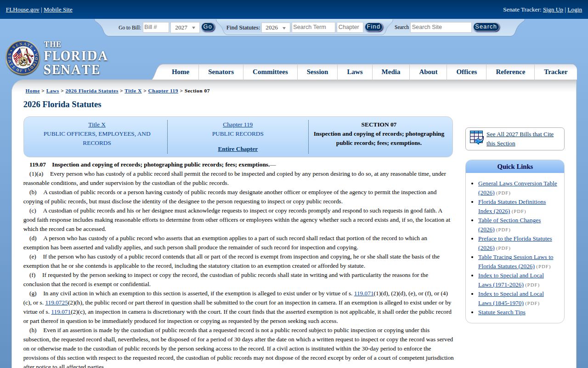Open the Committees menu tab
Screen dimensions: 588x368
pos(270,72)
